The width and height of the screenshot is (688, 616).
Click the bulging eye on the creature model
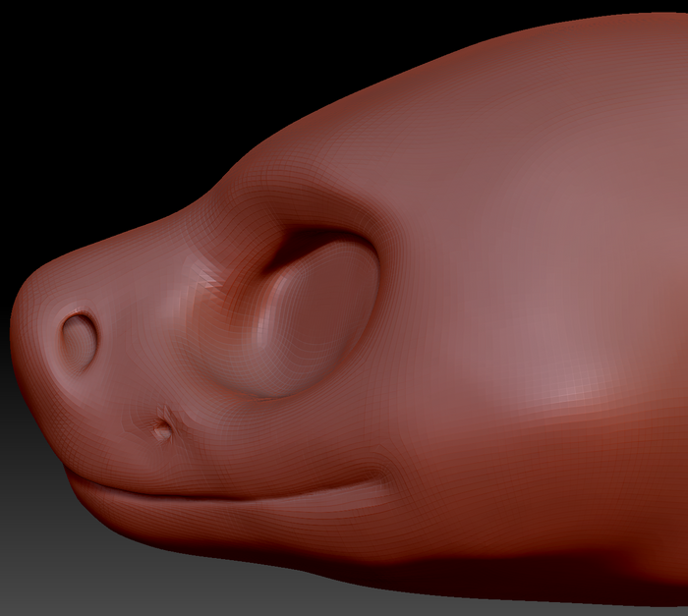(x=315, y=318)
